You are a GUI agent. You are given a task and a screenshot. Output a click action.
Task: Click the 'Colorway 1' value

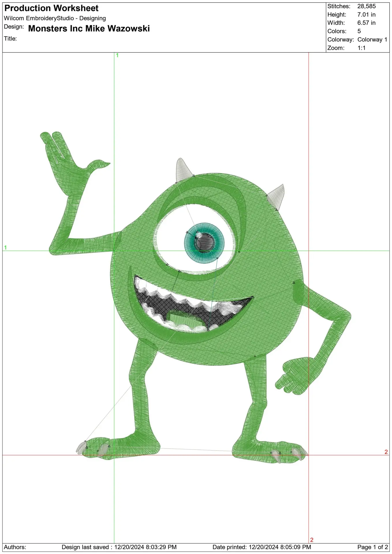pyautogui.click(x=372, y=40)
